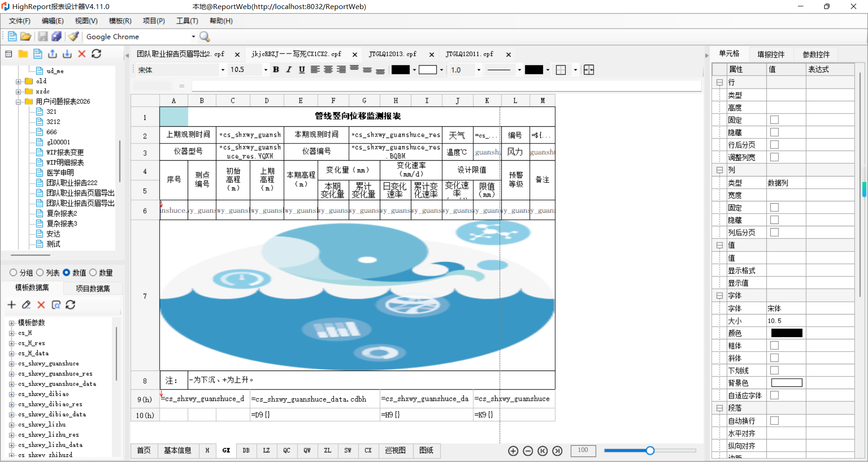Select the 列表 radio button
This screenshot has height=462, width=868.
point(40,272)
